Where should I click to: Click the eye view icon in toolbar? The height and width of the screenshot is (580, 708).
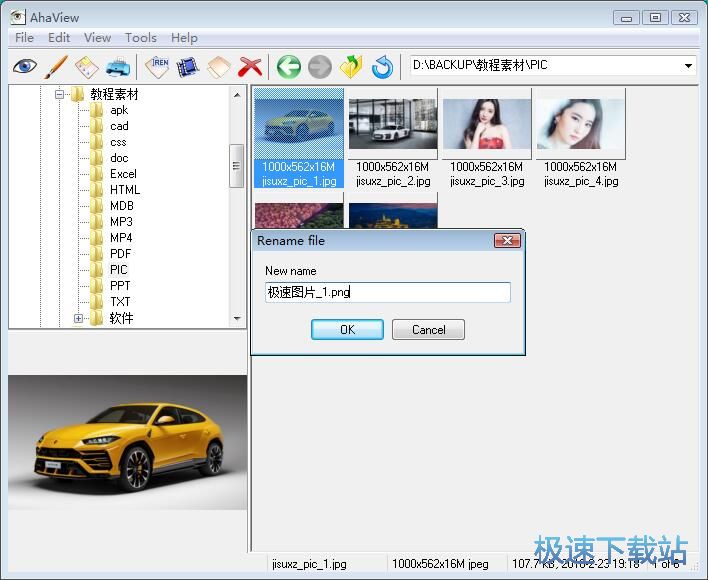coord(25,67)
